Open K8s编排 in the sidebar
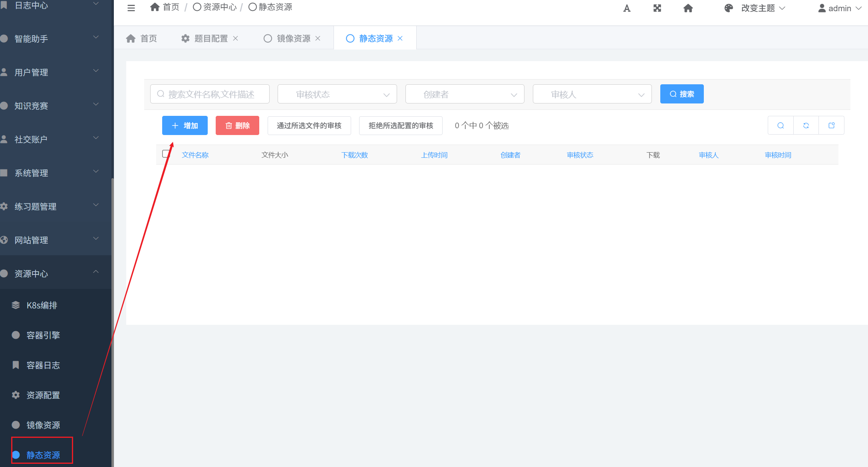The width and height of the screenshot is (868, 467). click(42, 305)
